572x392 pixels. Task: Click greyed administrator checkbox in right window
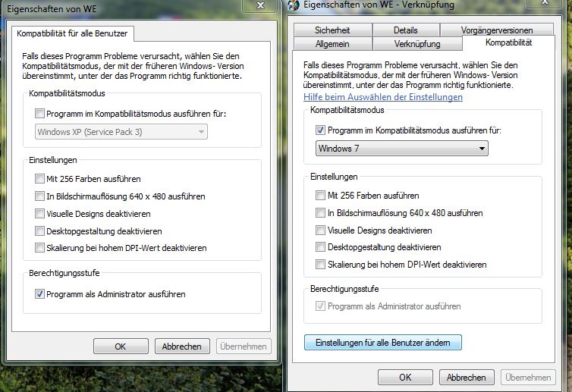point(320,306)
